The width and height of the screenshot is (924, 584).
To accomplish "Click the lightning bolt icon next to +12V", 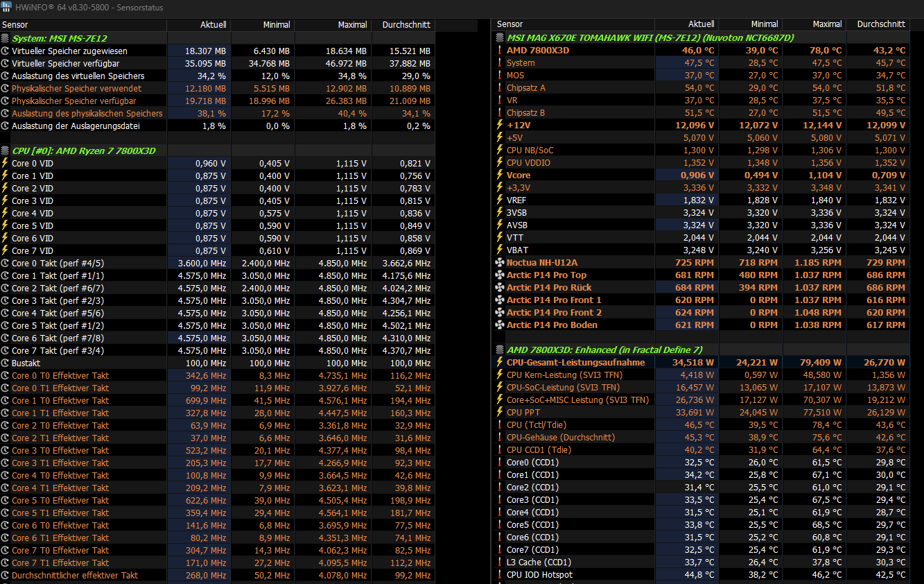I will click(x=500, y=126).
